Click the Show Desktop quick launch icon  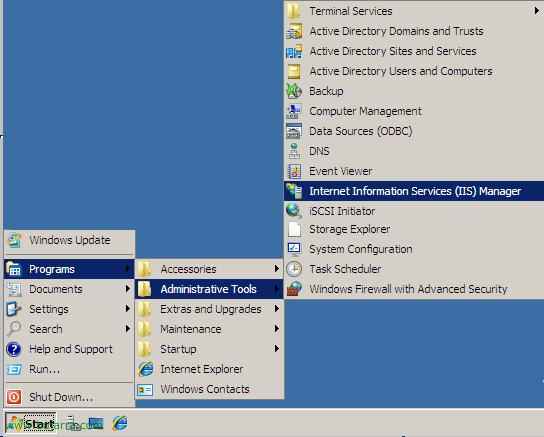(96, 423)
